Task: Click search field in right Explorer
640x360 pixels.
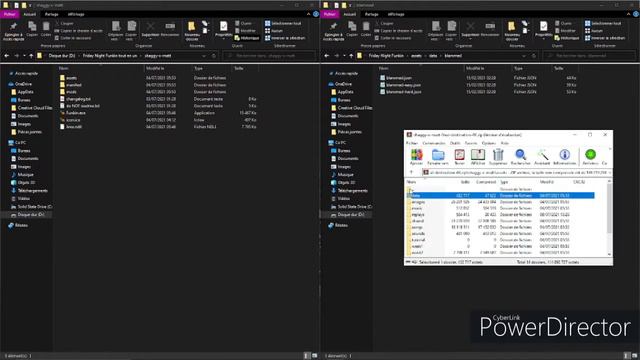Action: coord(589,56)
